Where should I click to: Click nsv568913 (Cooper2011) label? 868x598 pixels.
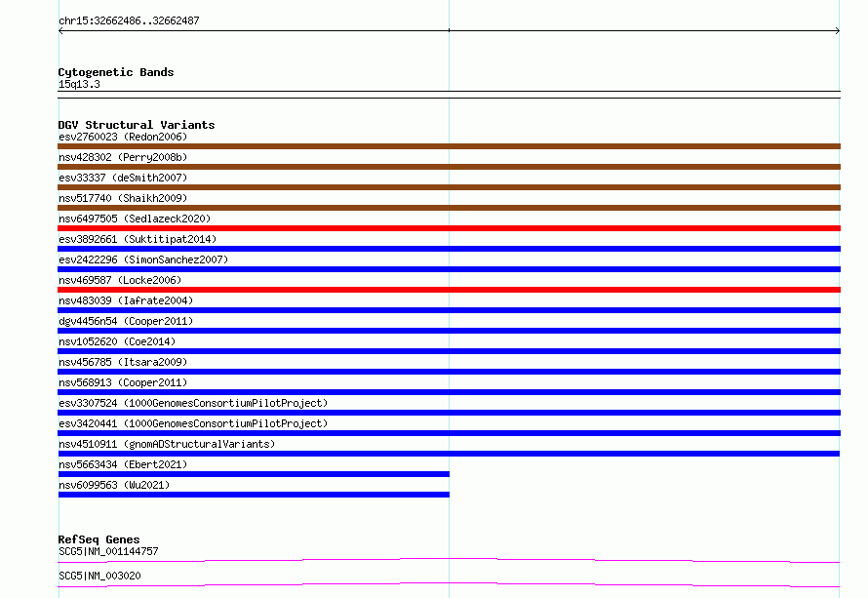click(x=123, y=382)
